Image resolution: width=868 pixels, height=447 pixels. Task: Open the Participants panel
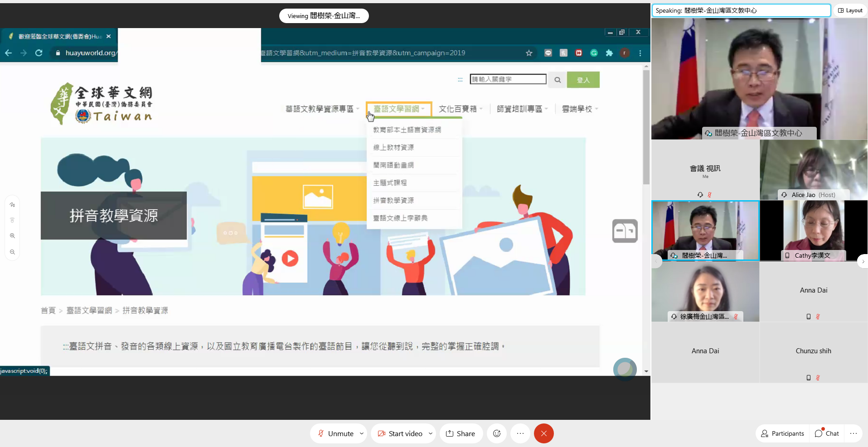point(781,433)
